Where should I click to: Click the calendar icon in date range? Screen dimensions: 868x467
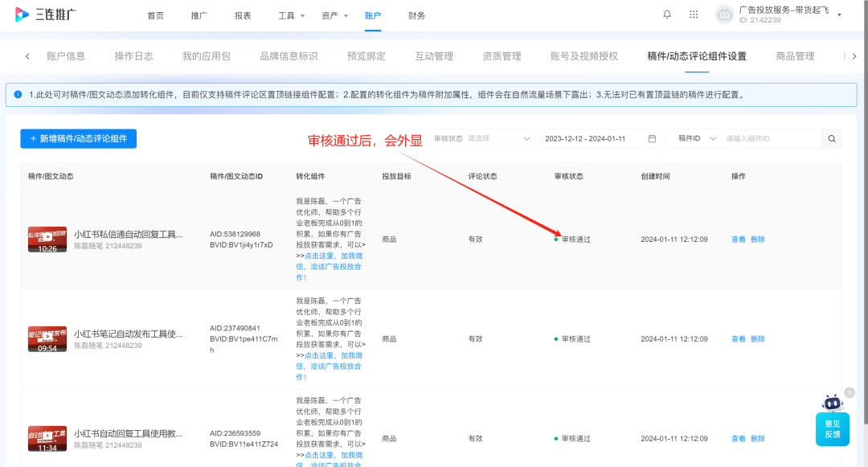(x=652, y=138)
